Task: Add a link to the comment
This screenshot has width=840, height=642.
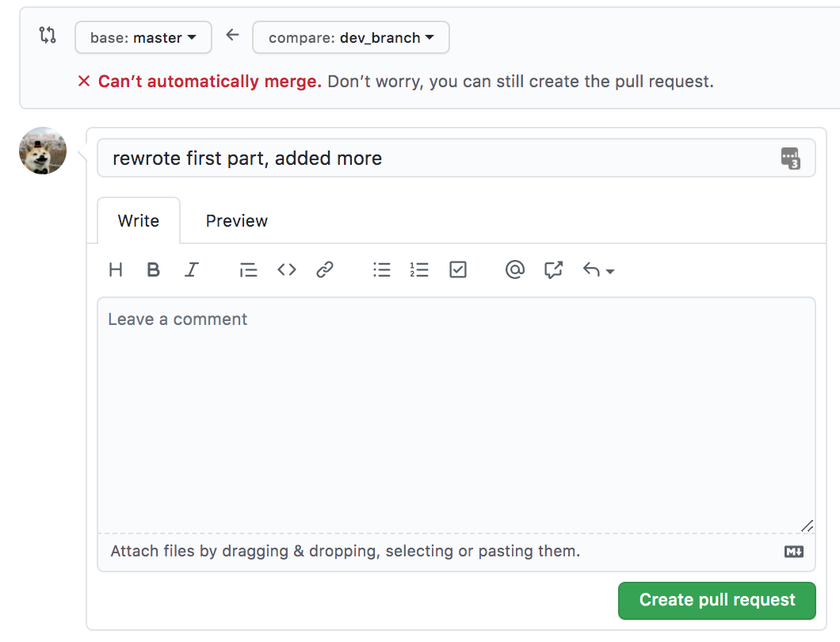Action: [324, 270]
